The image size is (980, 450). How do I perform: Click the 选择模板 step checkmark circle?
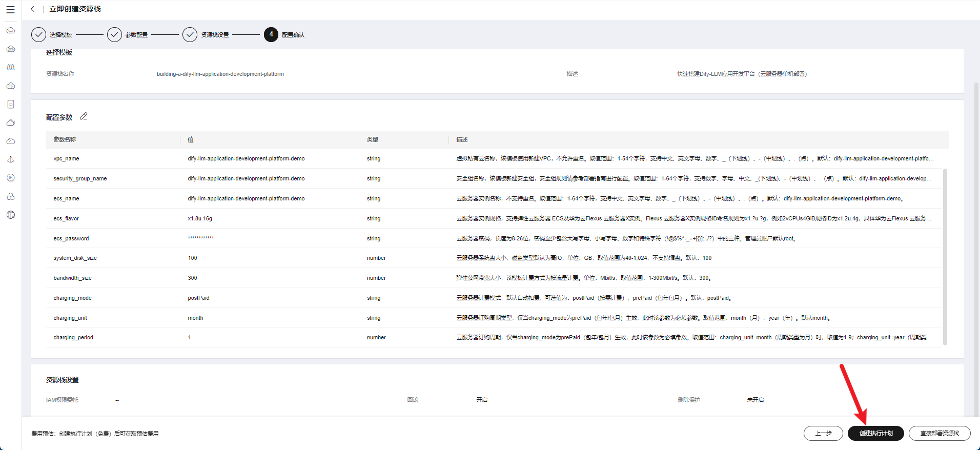38,34
